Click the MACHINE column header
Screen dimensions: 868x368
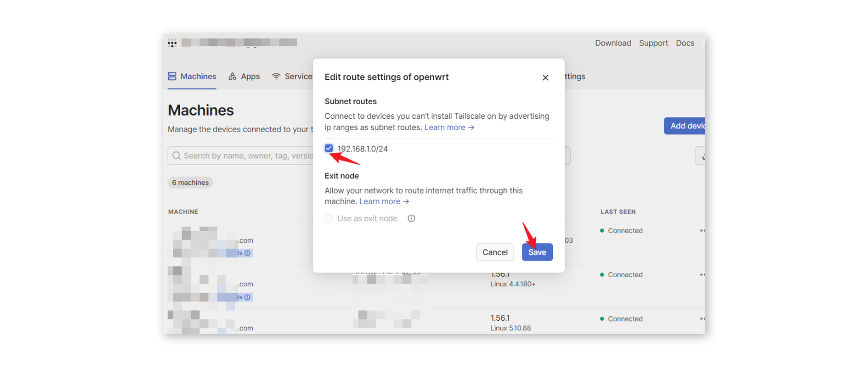point(183,212)
